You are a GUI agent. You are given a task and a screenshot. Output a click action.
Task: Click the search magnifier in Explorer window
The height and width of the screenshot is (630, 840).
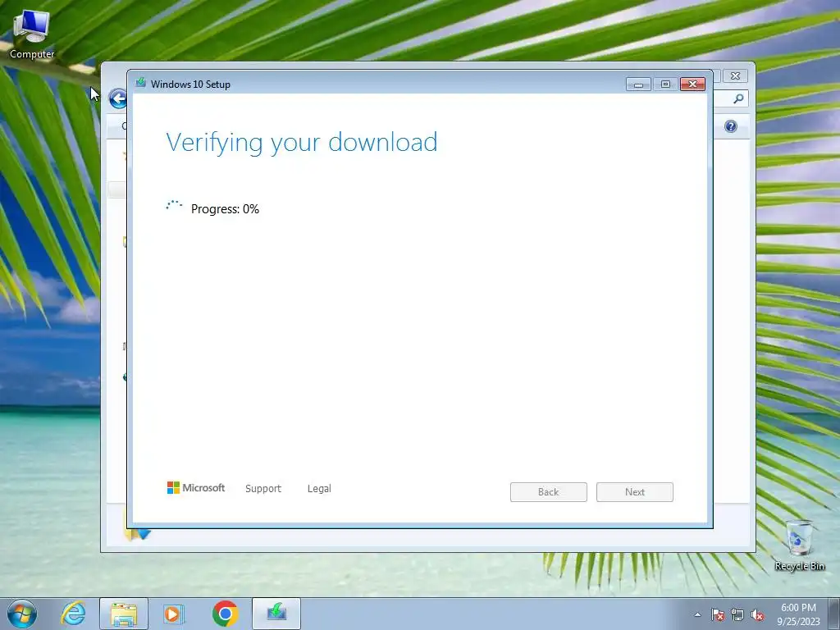pos(739,98)
